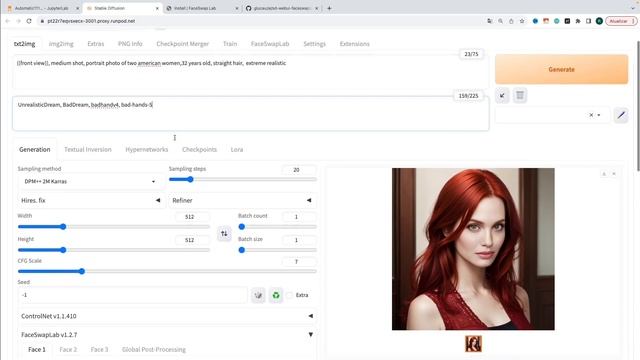
Task: Expand the Refiner section
Action: (x=242, y=200)
